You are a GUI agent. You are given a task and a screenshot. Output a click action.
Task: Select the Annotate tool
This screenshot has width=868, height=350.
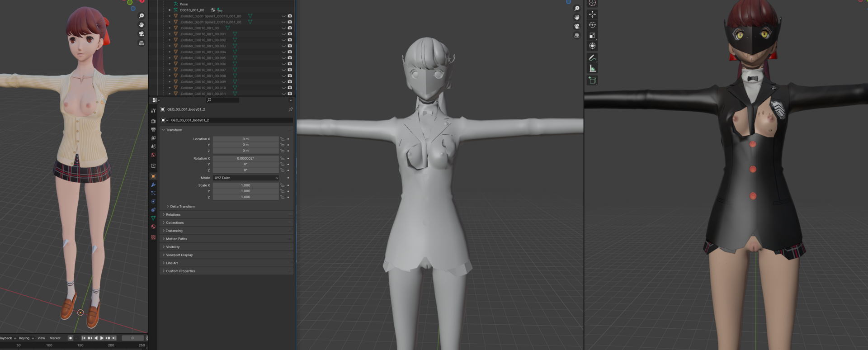592,58
